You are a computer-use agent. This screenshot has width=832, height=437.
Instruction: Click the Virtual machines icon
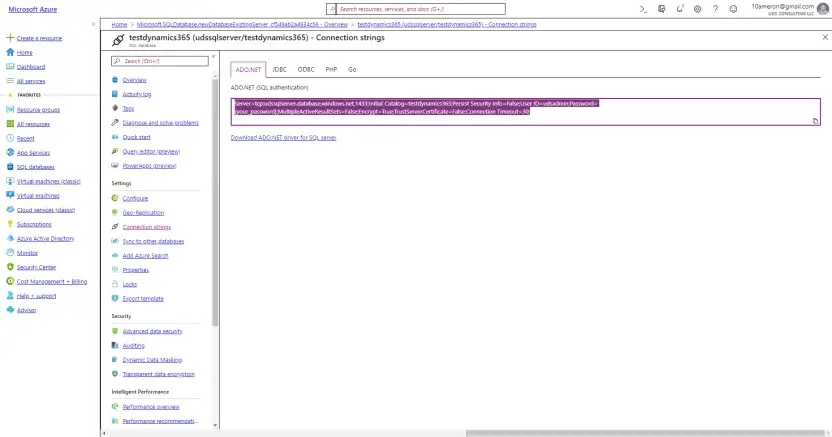[x=10, y=195]
